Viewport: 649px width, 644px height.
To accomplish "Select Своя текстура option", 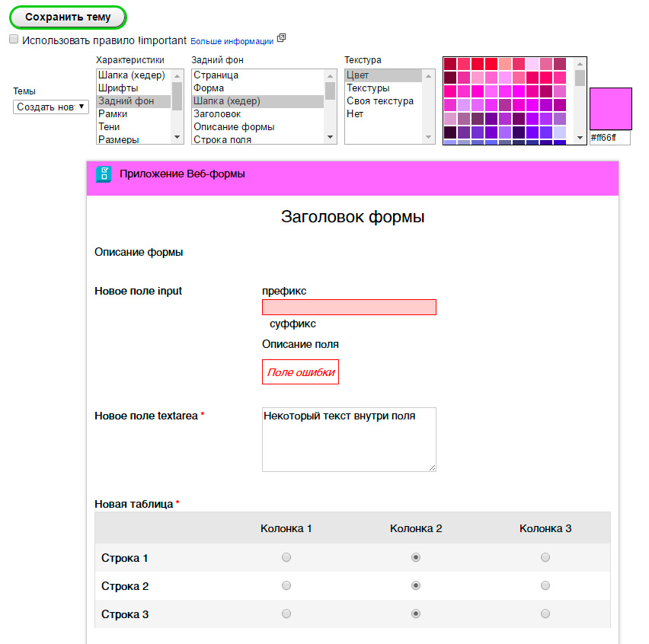I will (x=380, y=101).
